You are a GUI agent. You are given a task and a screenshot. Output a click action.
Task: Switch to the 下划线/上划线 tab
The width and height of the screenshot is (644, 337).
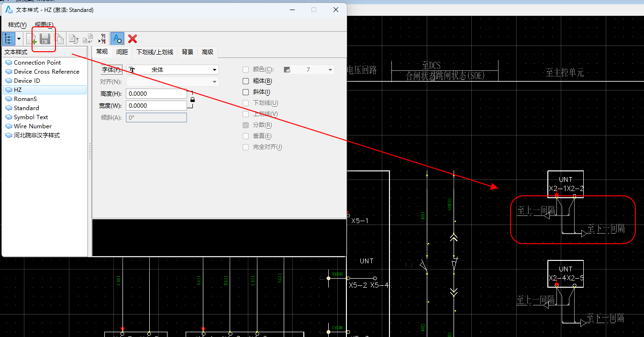tap(155, 52)
